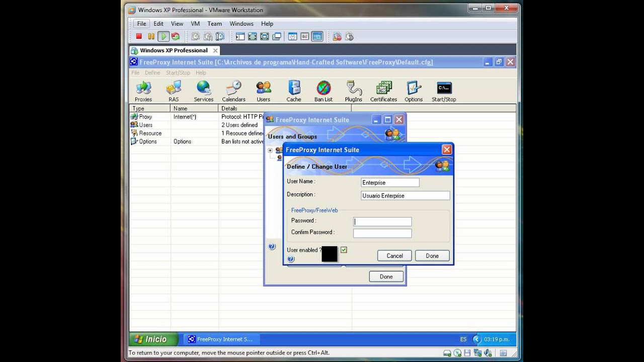Click the 03:19 p.m. clock
This screenshot has height=362, width=644.
pyautogui.click(x=497, y=339)
